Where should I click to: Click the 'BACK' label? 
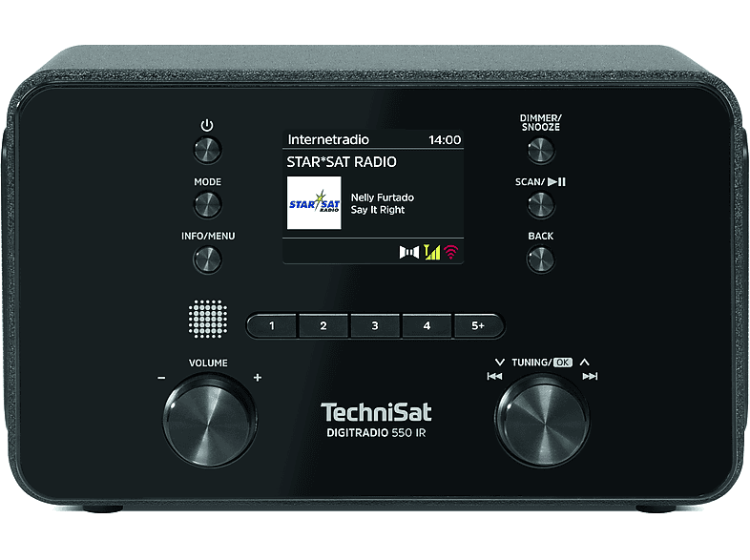(x=540, y=236)
